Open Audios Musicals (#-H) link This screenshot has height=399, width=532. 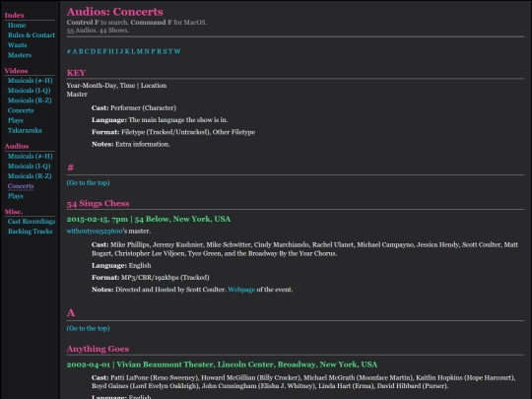click(x=30, y=156)
